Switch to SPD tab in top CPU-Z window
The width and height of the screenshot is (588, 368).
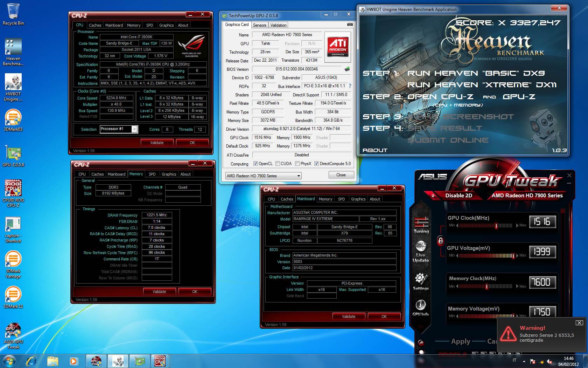pos(149,25)
